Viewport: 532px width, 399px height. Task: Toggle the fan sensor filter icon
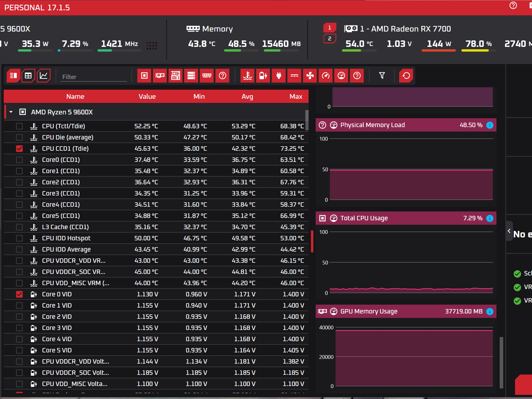[x=310, y=76]
